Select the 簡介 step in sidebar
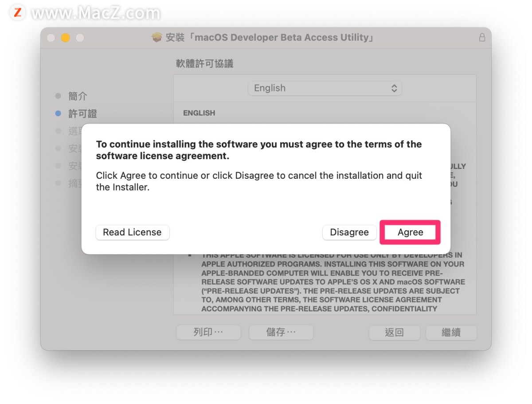Image resolution: width=532 pixels, height=404 pixels. (78, 96)
